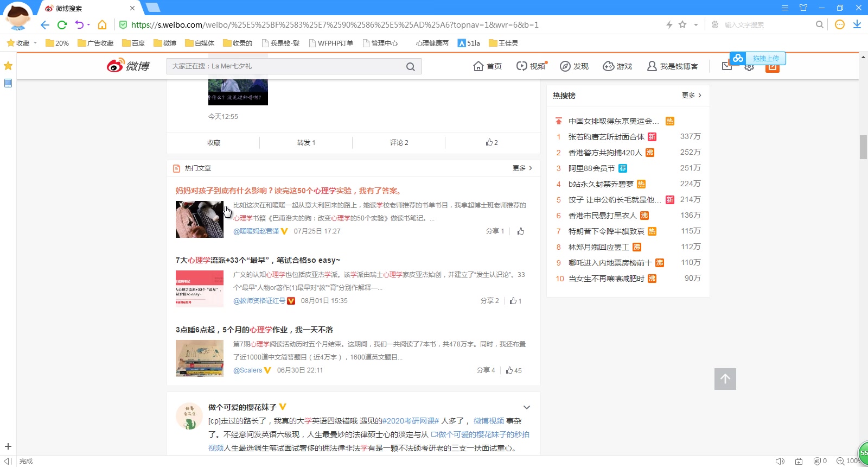This screenshot has width=868, height=467.
Task: Bookmark this page with the star icon
Action: tap(682, 24)
